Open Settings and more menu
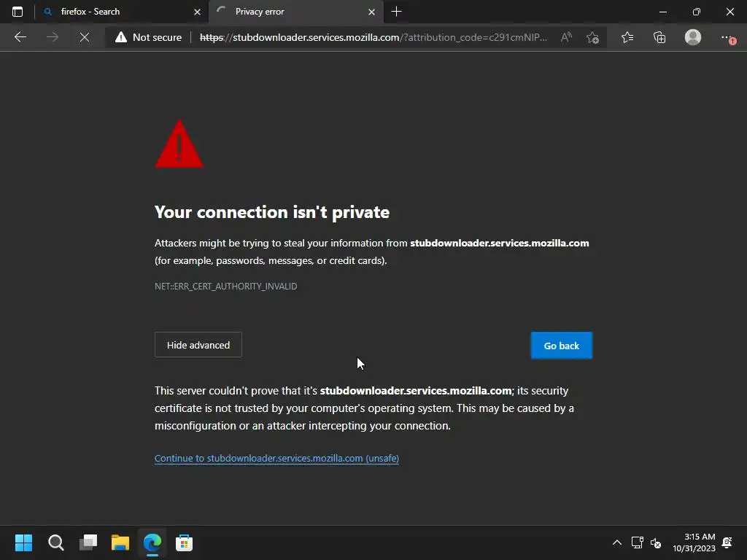 tap(727, 38)
